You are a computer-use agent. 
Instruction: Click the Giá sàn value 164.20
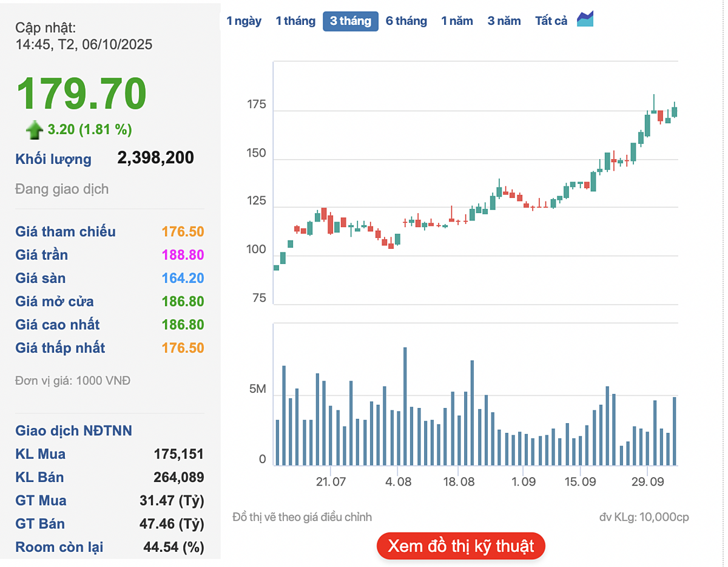[183, 279]
